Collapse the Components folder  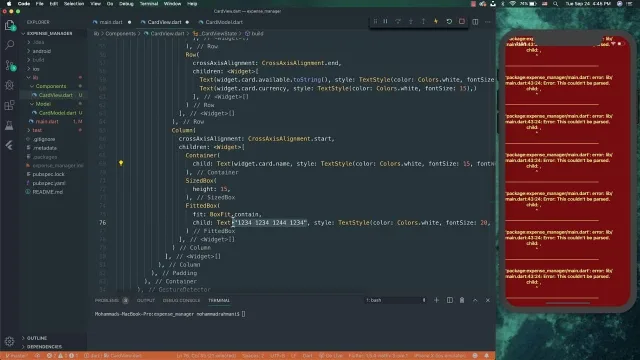(x=51, y=86)
